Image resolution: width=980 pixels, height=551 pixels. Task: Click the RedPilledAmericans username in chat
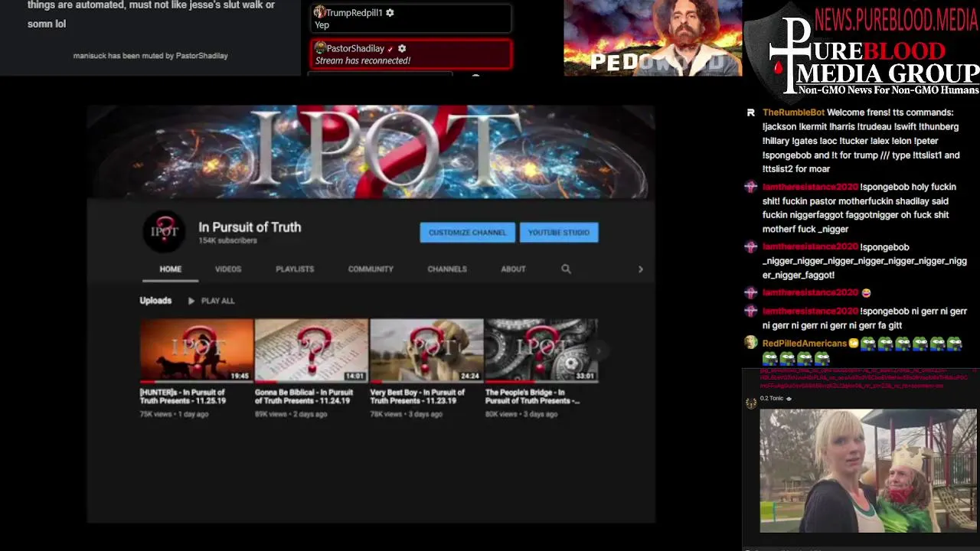[805, 344]
